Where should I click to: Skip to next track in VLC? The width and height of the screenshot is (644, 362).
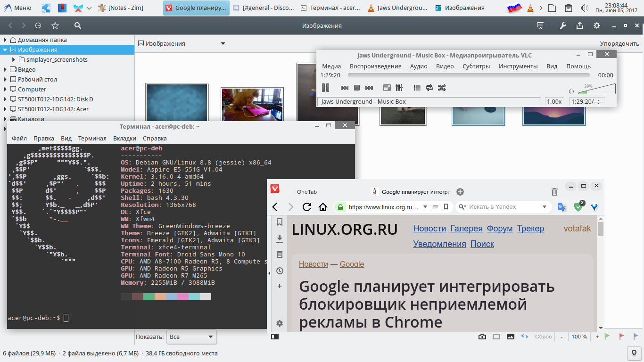[x=369, y=88]
